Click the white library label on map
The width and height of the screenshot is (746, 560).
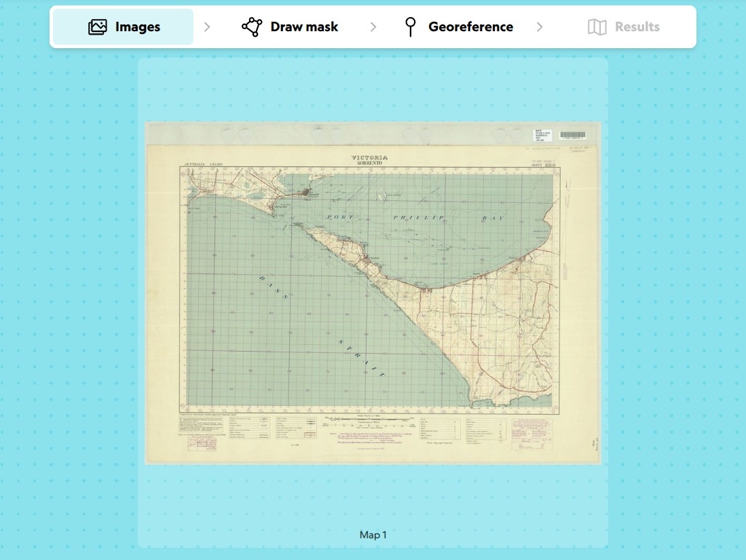click(x=544, y=135)
